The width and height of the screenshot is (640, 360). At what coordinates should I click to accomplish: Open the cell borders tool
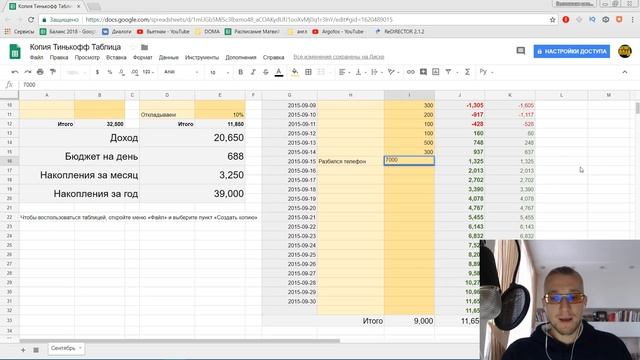[x=308, y=72]
